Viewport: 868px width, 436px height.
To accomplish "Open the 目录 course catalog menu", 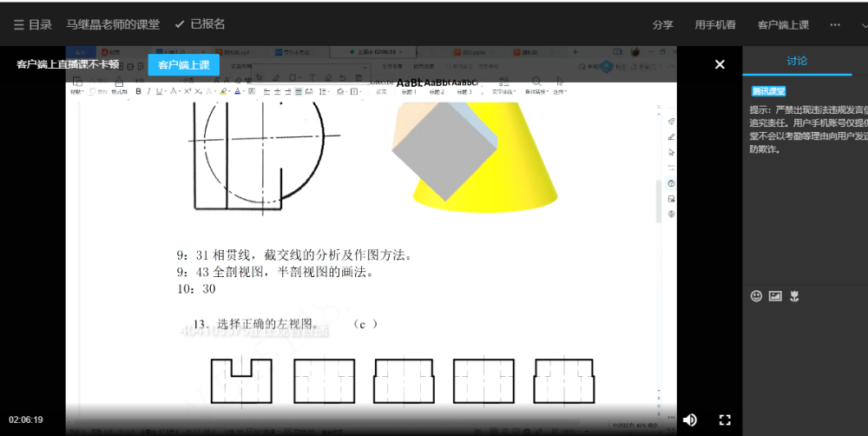I will click(x=32, y=24).
